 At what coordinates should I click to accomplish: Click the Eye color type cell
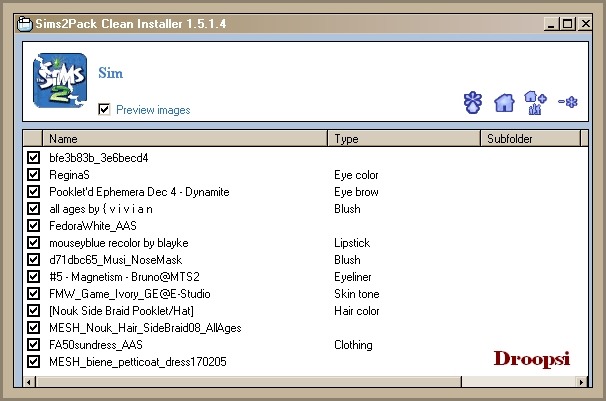click(x=356, y=175)
